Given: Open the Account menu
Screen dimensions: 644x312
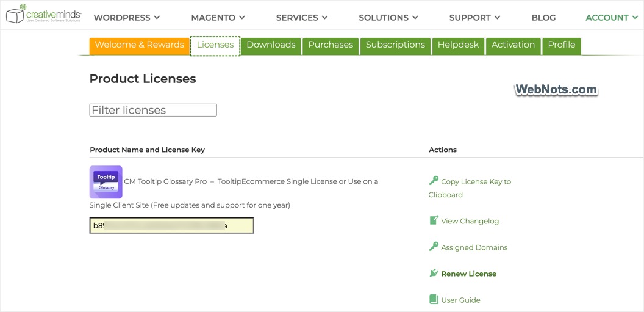Looking at the screenshot, I should click(x=612, y=18).
